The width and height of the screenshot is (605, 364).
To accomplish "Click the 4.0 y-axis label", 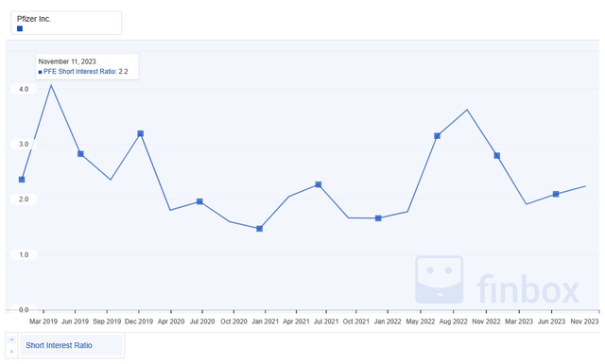I will pyautogui.click(x=24, y=89).
